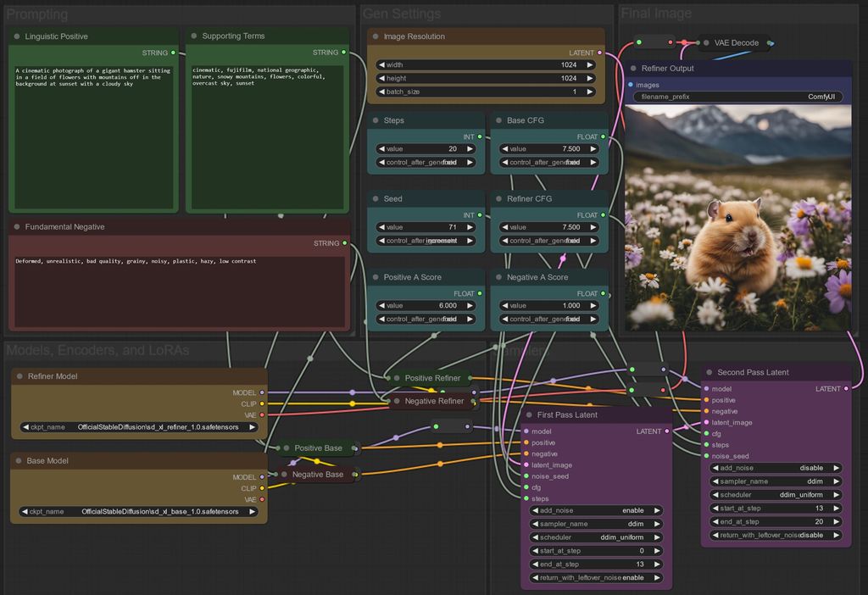Toggle add_noise setting in Second Pass Latent
The height and width of the screenshot is (595, 868).
776,468
